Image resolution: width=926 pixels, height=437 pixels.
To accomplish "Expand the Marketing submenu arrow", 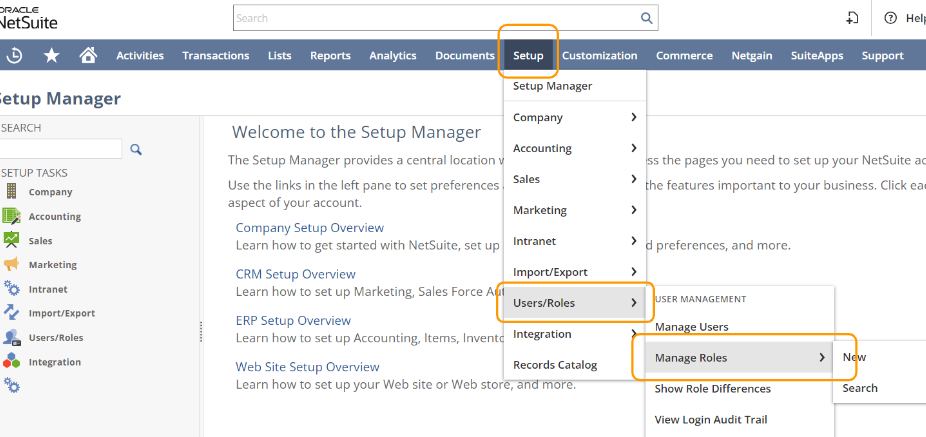I will [x=634, y=210].
